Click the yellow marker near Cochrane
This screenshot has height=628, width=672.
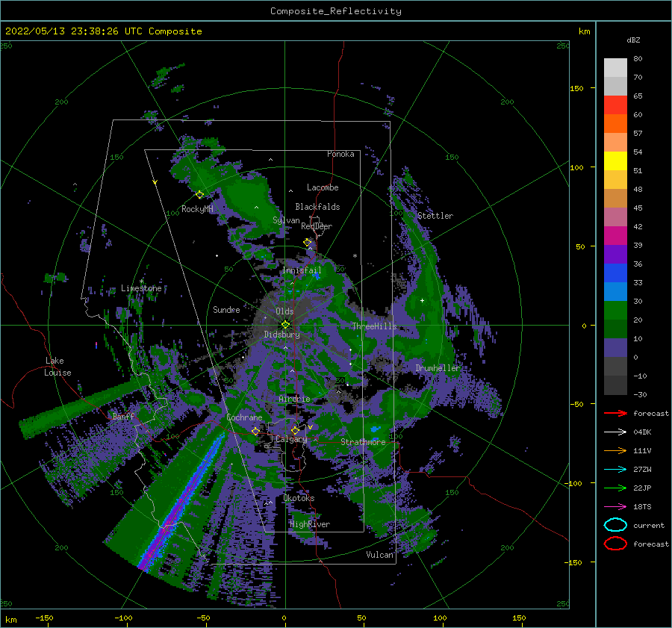pyautogui.click(x=255, y=432)
